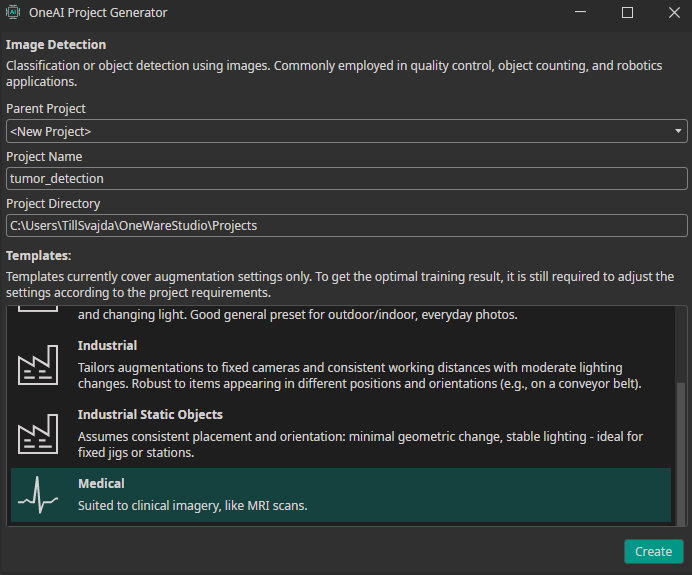This screenshot has width=692, height=575.
Task: Maximize the OneAI Project Generator window
Action: pos(627,13)
